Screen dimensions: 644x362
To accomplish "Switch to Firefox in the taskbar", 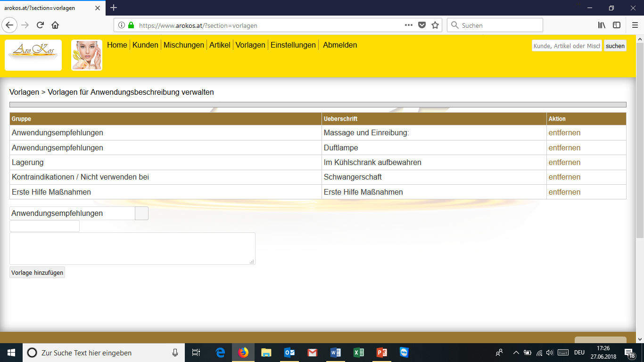I will tap(243, 353).
